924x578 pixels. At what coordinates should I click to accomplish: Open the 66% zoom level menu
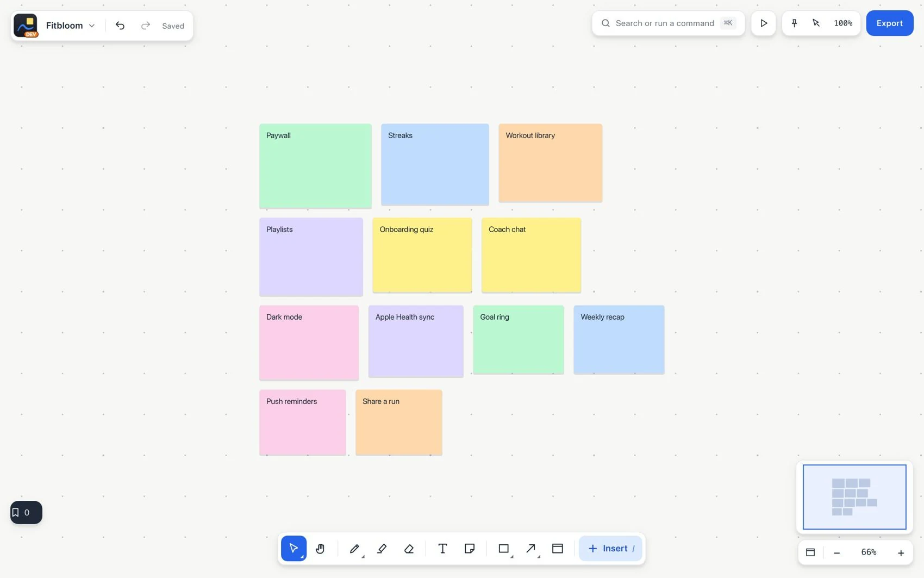(x=869, y=552)
